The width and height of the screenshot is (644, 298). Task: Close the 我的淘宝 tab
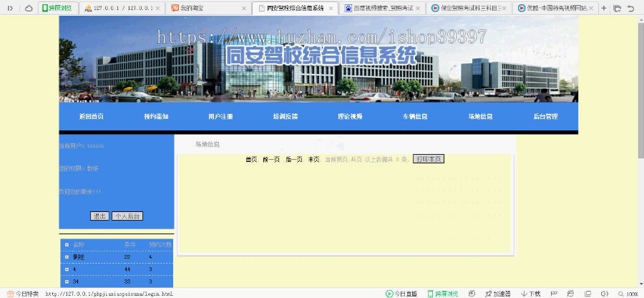[244, 8]
